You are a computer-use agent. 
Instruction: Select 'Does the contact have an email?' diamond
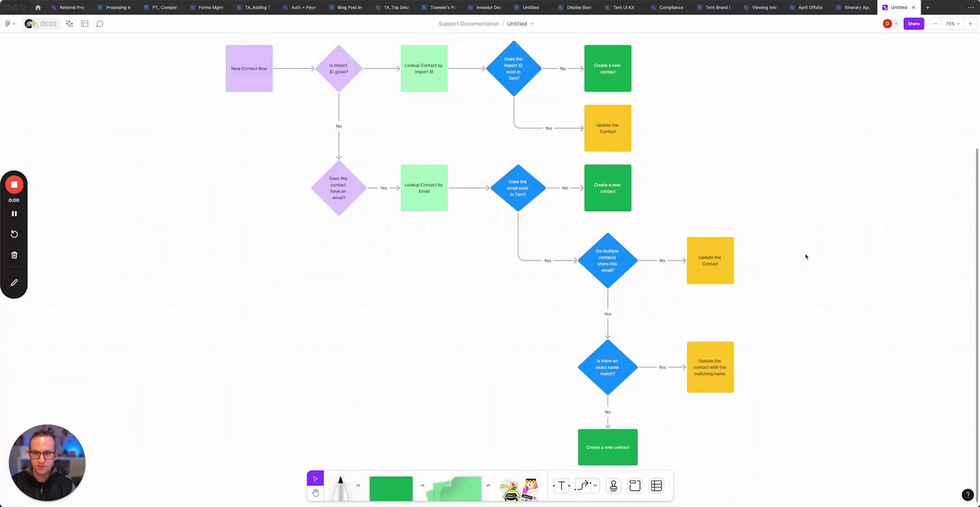click(x=339, y=188)
